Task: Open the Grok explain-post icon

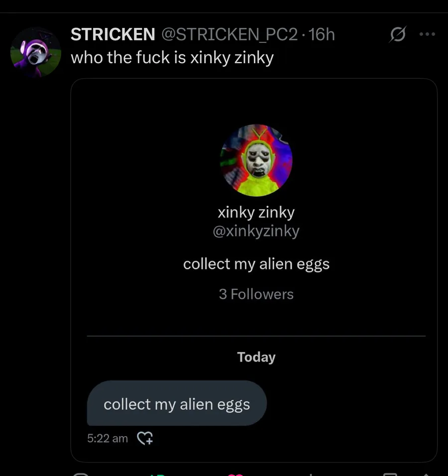Action: pos(397,34)
